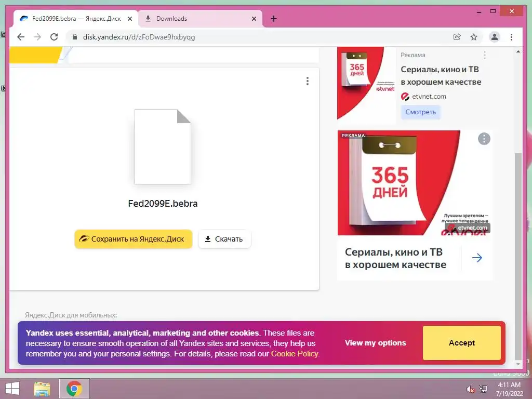
Task: Click the browser forward arrow
Action: pyautogui.click(x=37, y=37)
